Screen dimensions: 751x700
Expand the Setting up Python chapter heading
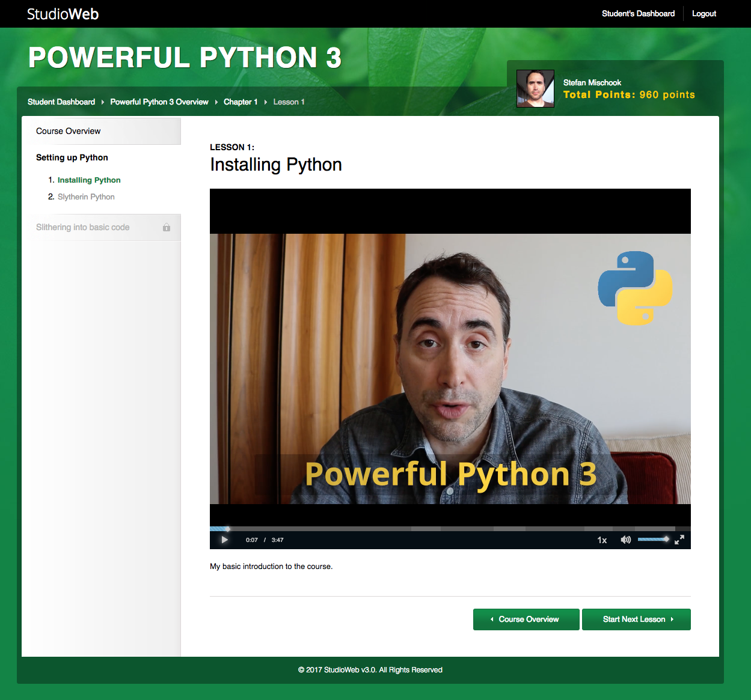[x=72, y=157]
